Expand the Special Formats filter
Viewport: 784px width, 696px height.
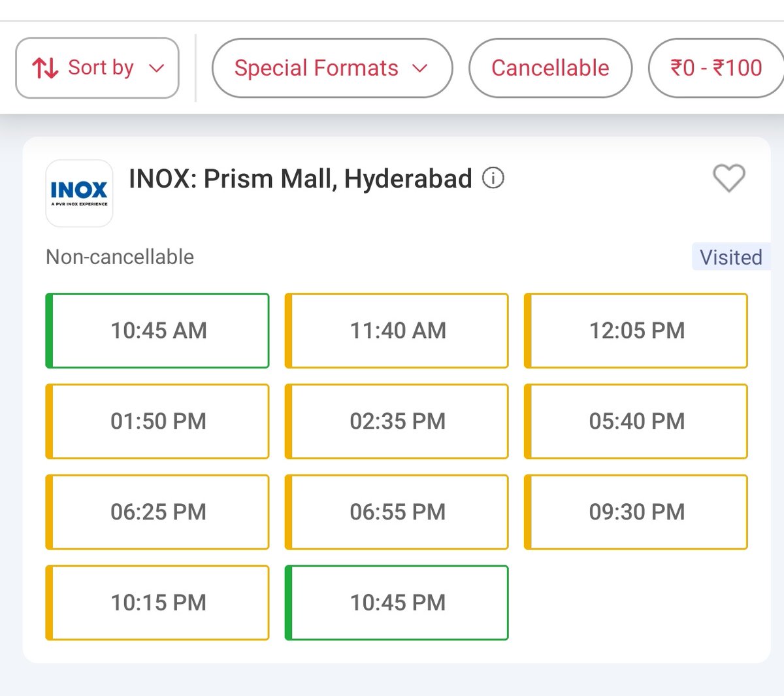point(332,68)
